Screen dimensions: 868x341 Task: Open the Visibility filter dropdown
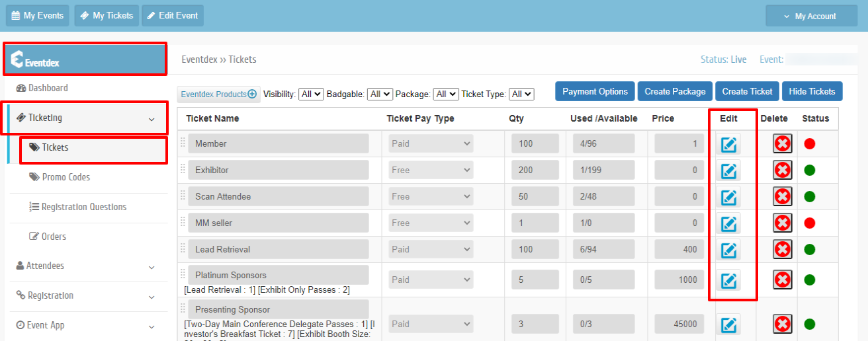click(311, 95)
